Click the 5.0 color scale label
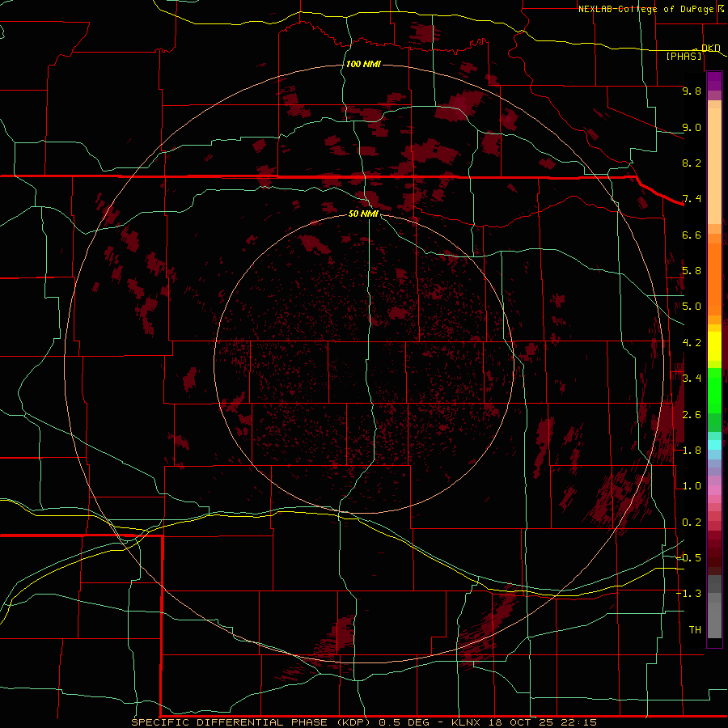Screen dimensions: 728x728 point(692,307)
